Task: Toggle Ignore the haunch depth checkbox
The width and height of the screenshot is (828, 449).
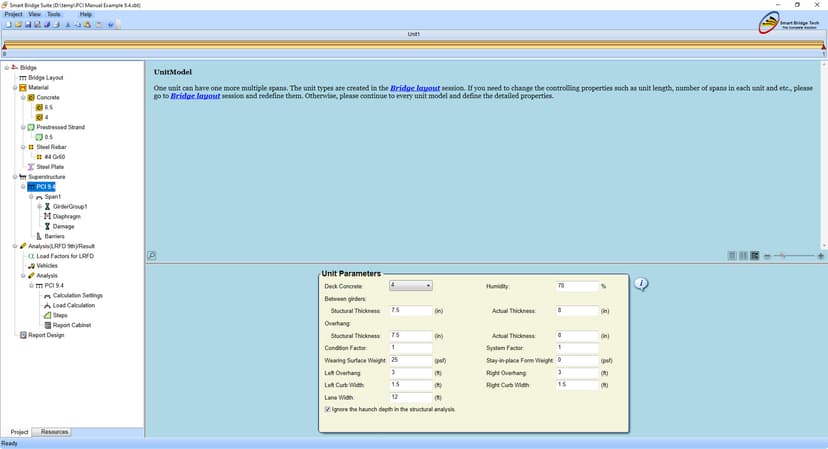Action: click(327, 409)
